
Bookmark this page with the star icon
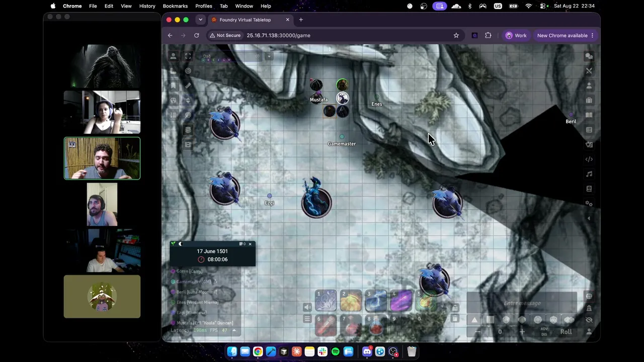click(456, 36)
